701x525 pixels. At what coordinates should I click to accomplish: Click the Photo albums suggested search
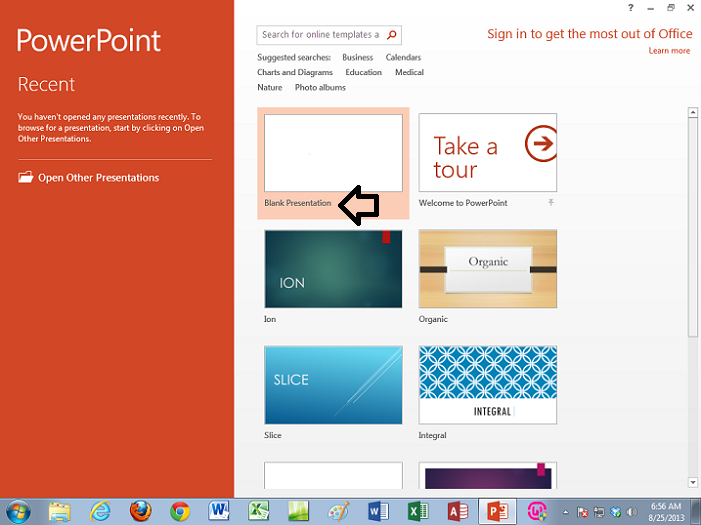[x=320, y=88]
